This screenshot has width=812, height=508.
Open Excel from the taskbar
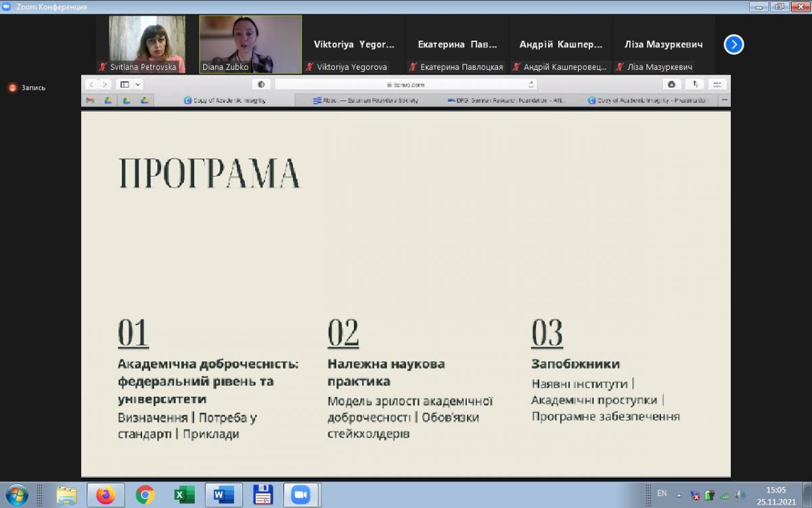click(183, 495)
